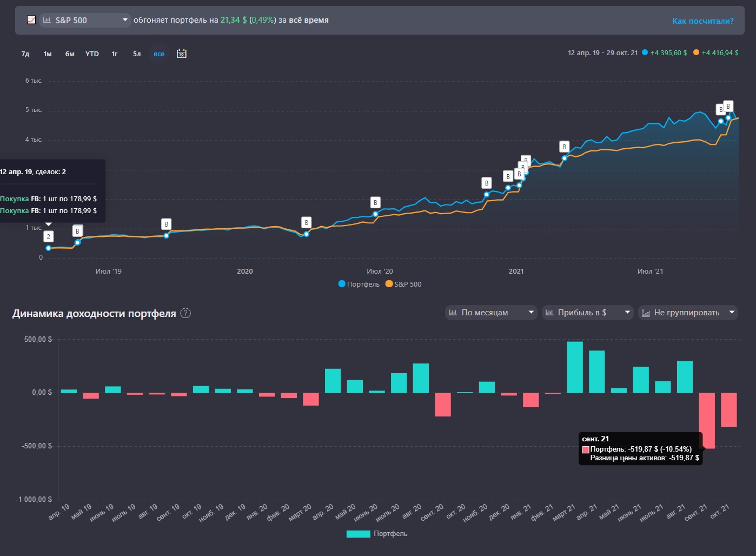
Task: Click the S&P 500 total +4 416,94 $ value
Action: [x=720, y=52]
